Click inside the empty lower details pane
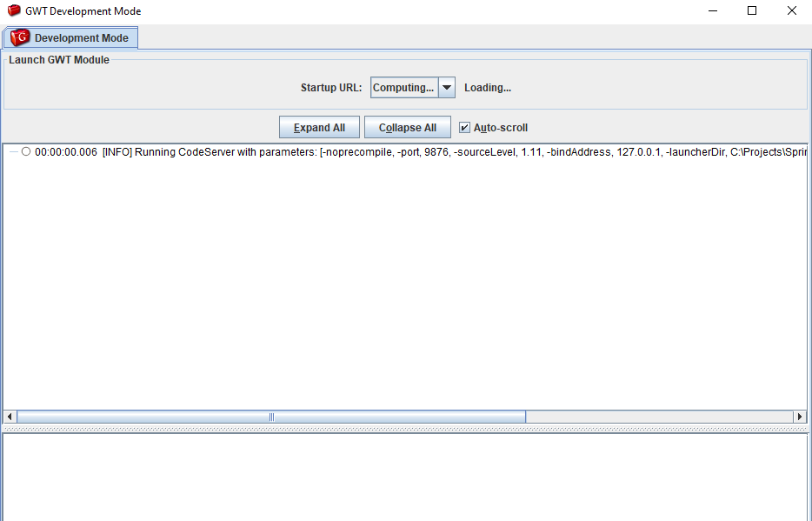 click(406, 477)
